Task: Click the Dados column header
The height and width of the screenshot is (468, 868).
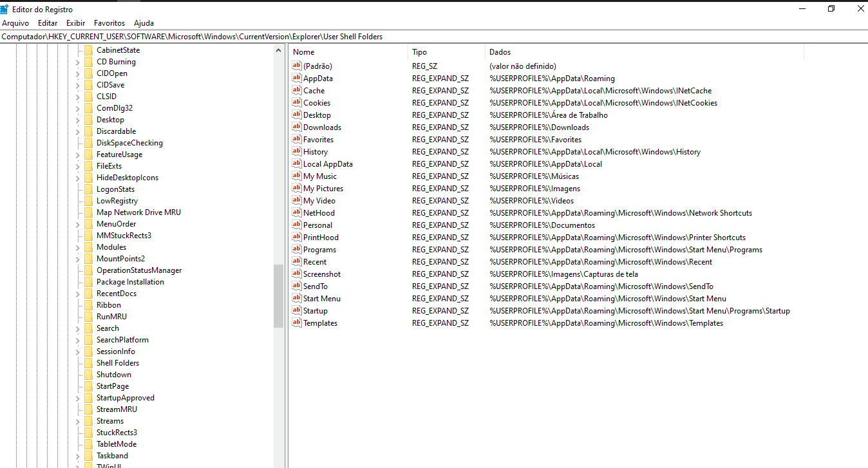Action: point(645,52)
